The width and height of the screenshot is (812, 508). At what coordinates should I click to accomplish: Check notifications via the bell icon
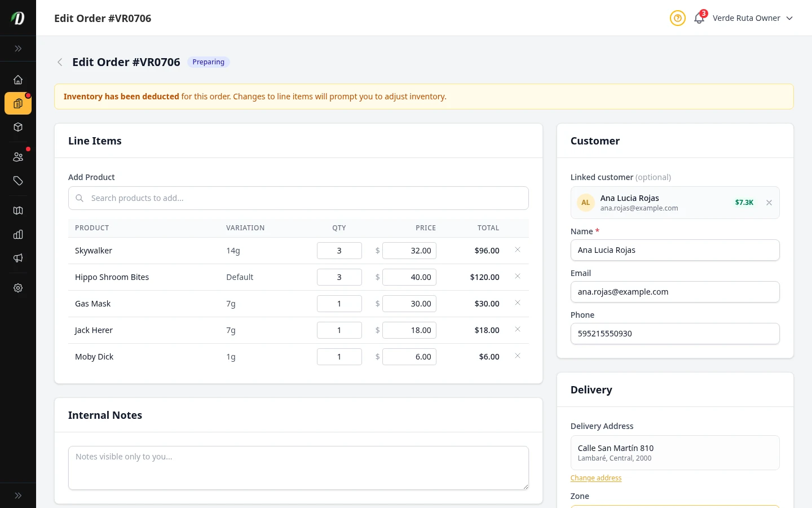[x=699, y=18]
